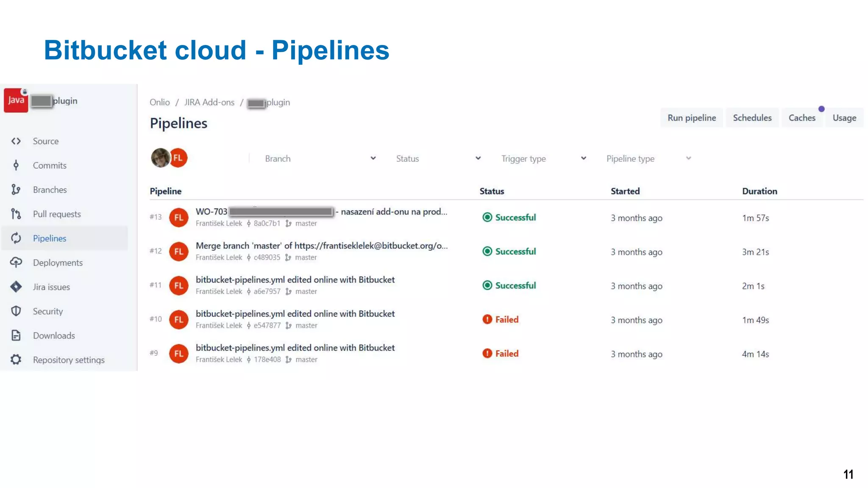Open the Caches button
868x488 pixels.
click(x=802, y=118)
